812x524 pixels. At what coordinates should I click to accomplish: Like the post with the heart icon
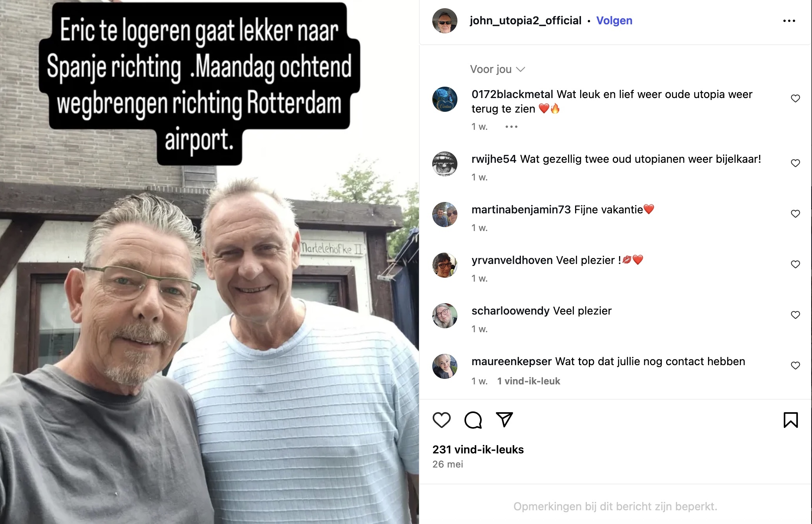(441, 420)
